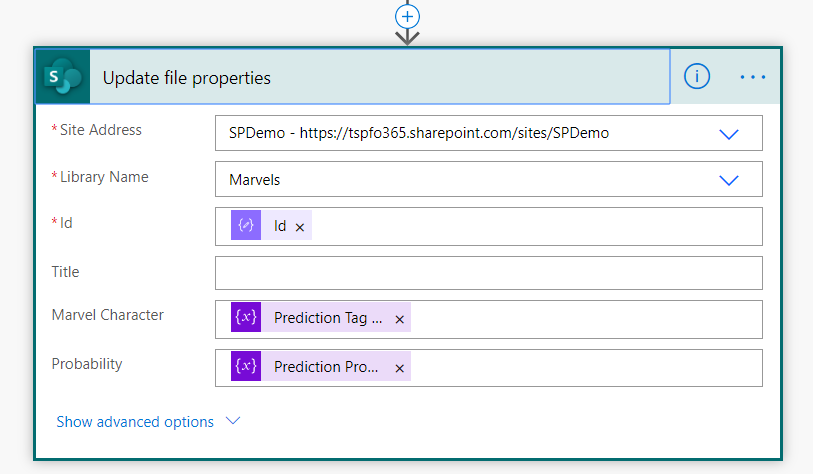Click the Prediction Probability expression icon
Screen dimensions: 813x474
click(x=246, y=367)
